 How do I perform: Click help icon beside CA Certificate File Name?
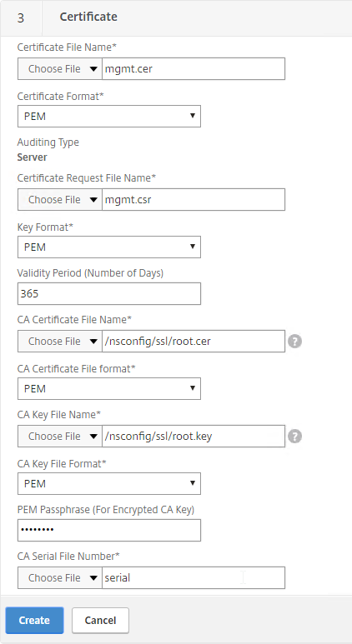(x=294, y=342)
